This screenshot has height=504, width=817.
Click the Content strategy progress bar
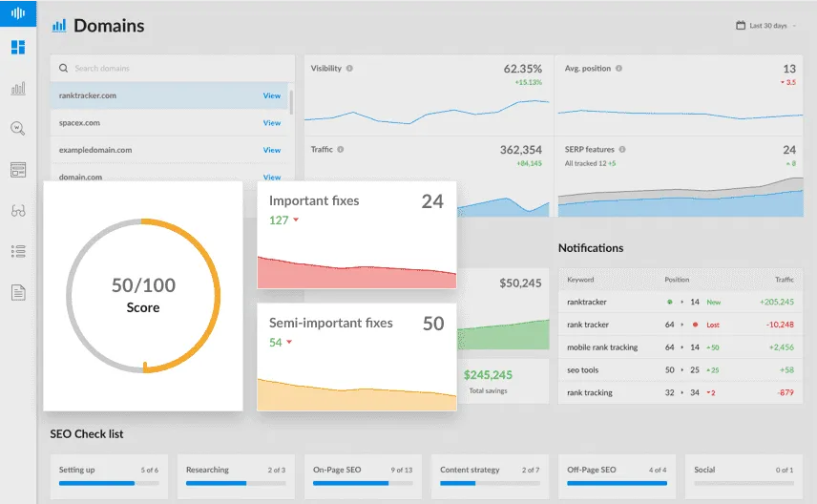tap(490, 483)
